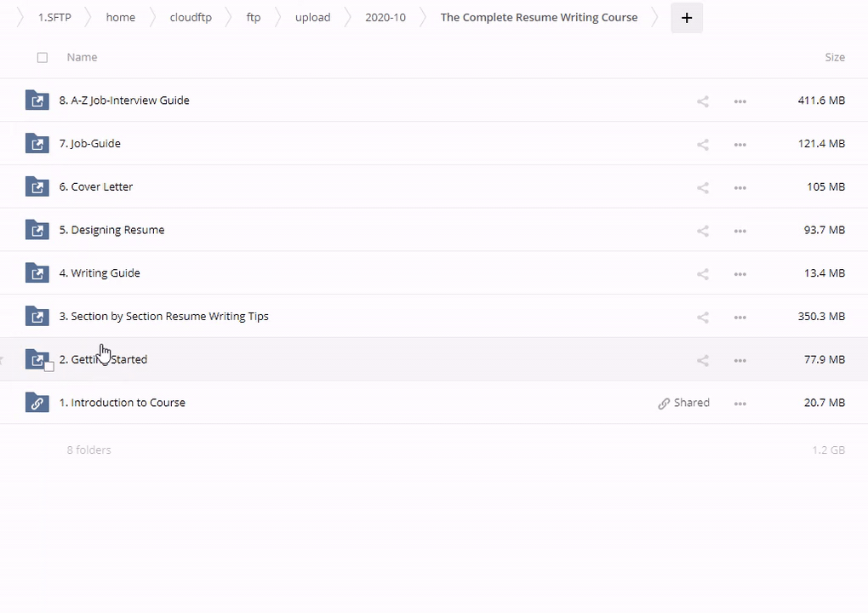Click share icon for A-Z Job-Interview Guide
Screen dimensions: 868x613
pos(702,101)
